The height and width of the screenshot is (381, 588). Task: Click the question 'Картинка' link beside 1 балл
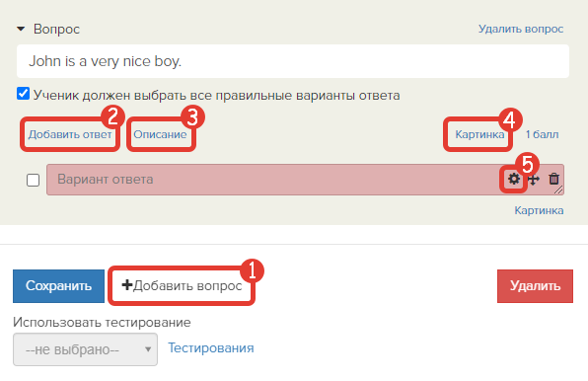pyautogui.click(x=479, y=134)
